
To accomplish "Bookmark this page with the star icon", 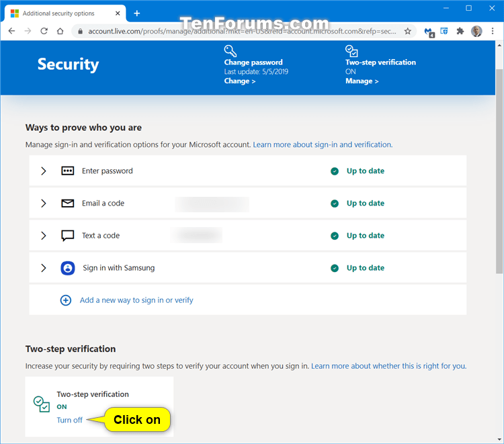I will point(408,31).
